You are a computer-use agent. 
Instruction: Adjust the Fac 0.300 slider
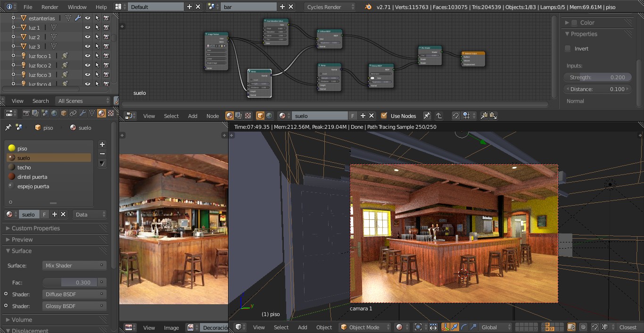pos(70,283)
